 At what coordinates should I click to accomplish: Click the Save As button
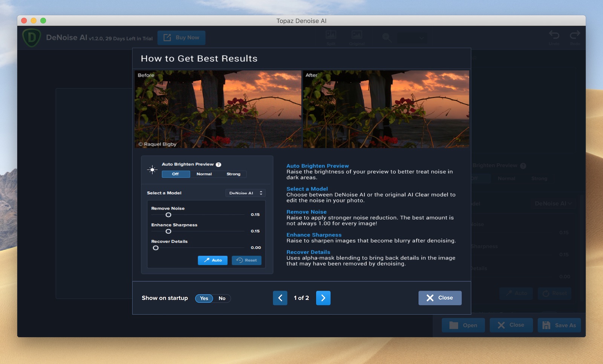click(x=559, y=325)
